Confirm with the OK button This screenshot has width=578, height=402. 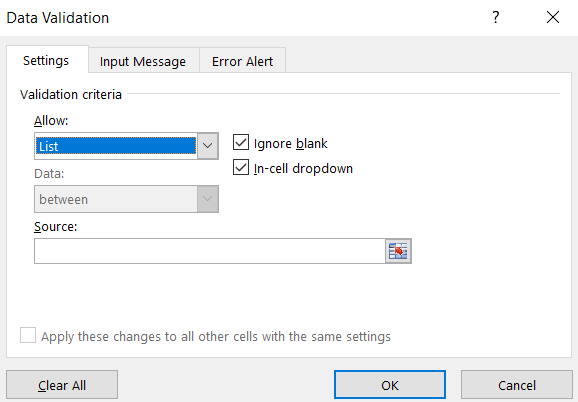(390, 385)
